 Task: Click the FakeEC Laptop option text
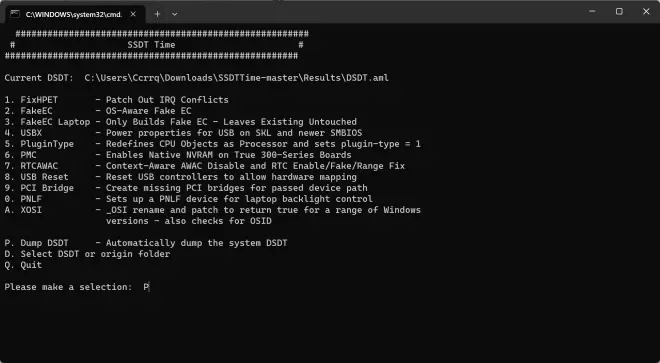point(55,122)
